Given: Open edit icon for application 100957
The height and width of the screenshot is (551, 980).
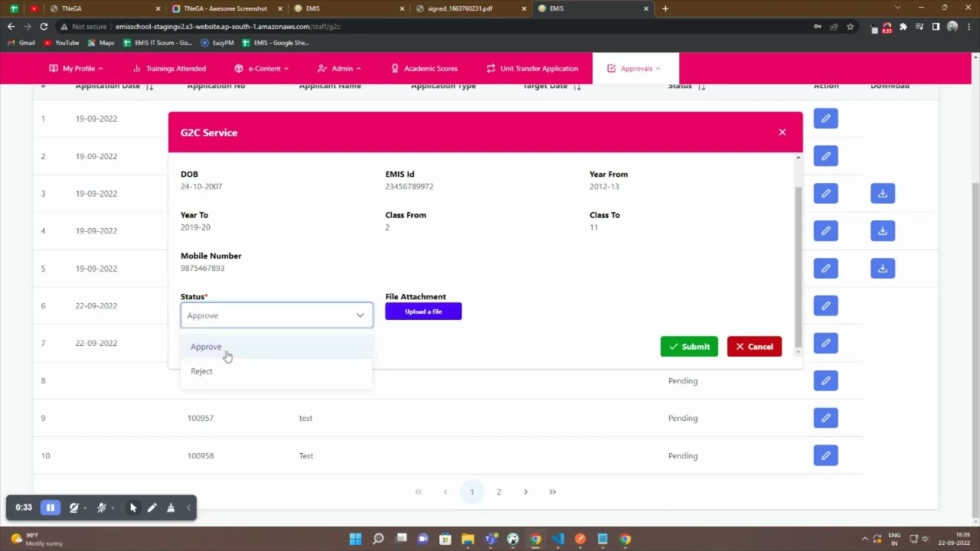Looking at the screenshot, I should pos(825,418).
